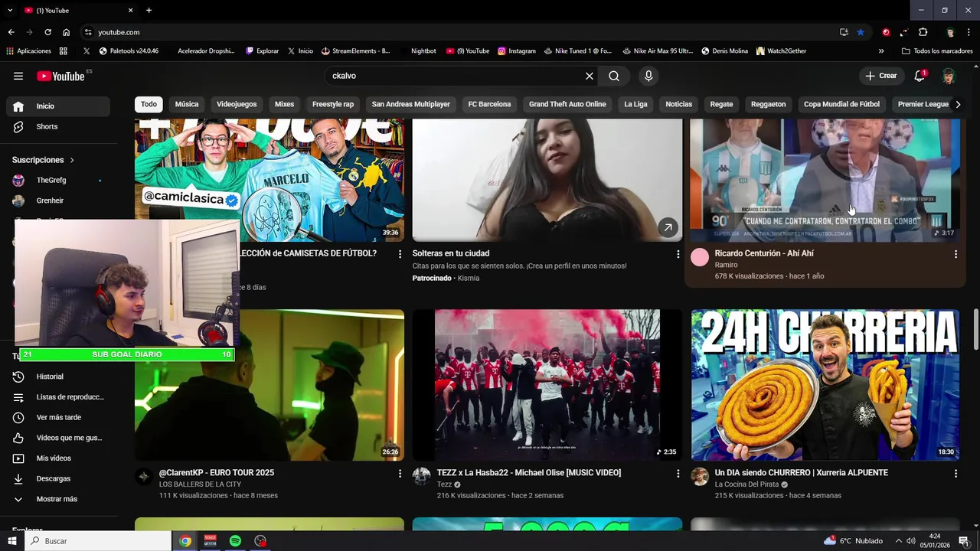980x551 pixels.
Task: Open StreamElements bookmark
Action: [x=355, y=51]
